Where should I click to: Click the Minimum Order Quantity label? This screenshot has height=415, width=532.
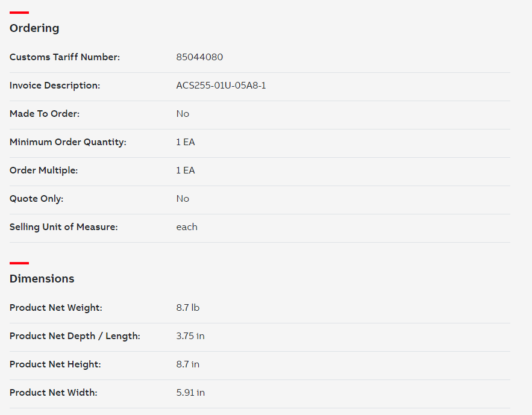point(68,142)
